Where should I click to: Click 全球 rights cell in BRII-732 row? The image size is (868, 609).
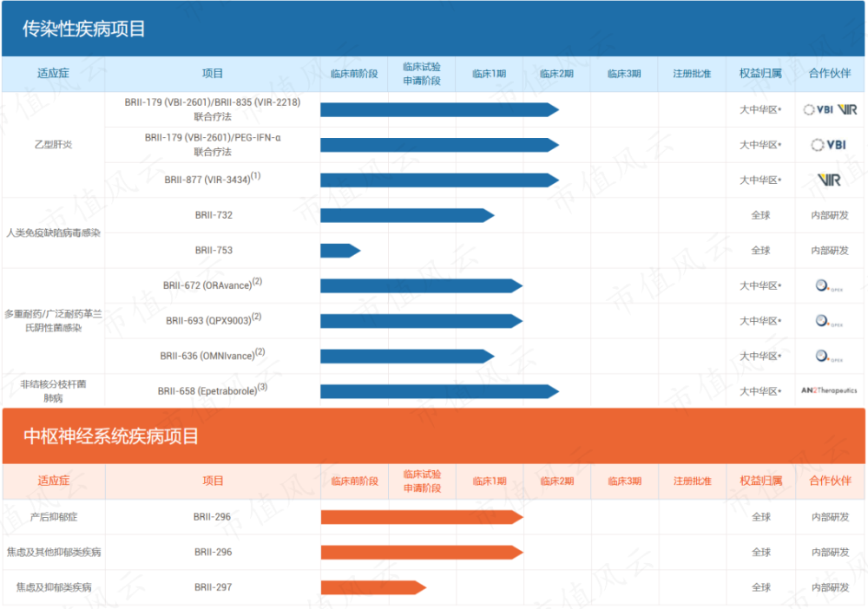coord(760,215)
